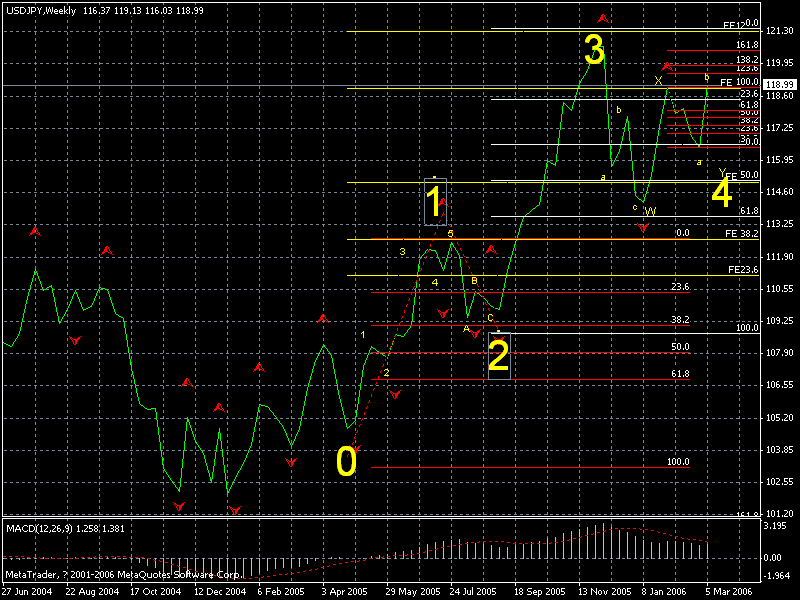Viewport: 800px width, 600px height.
Task: Click the 121.30 price axis value
Action: tap(780, 31)
